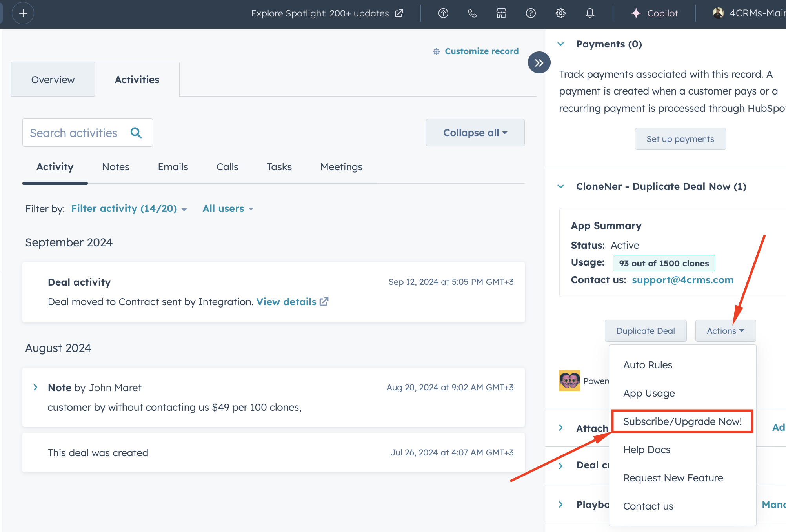Viewport: 786px width, 532px height.
Task: Switch to the Overview tab
Action: [x=53, y=80]
